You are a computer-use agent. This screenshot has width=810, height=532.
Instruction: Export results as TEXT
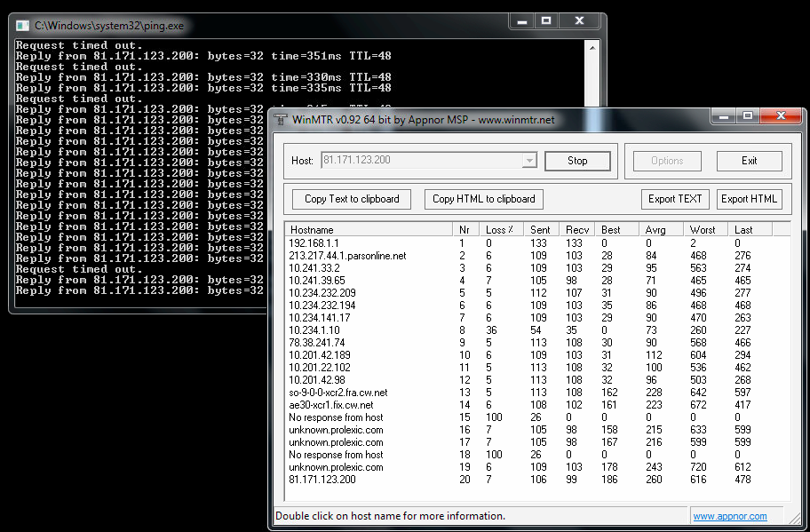675,199
